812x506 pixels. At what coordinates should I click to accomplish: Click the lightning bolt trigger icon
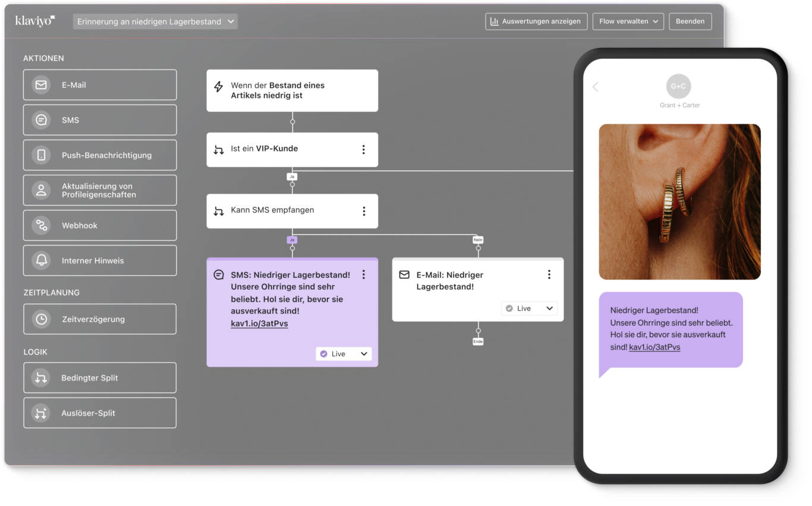coord(218,87)
